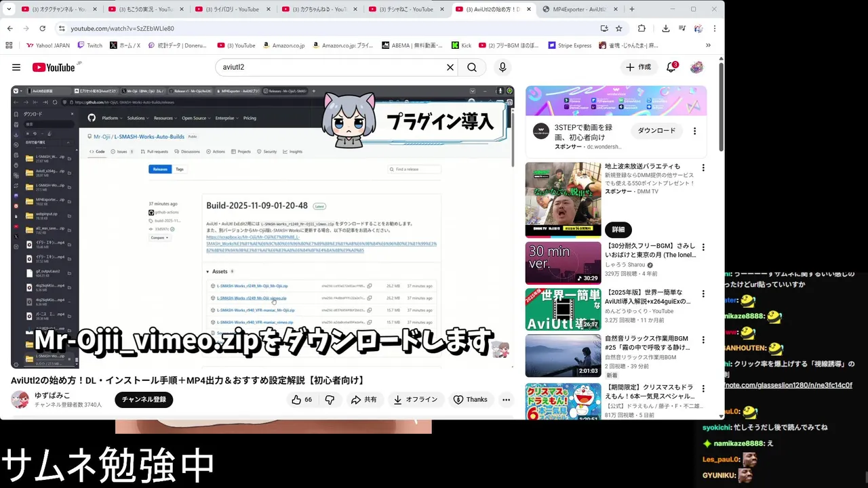
Task: Click 詳細 on the DMM TV ad
Action: [618, 230]
